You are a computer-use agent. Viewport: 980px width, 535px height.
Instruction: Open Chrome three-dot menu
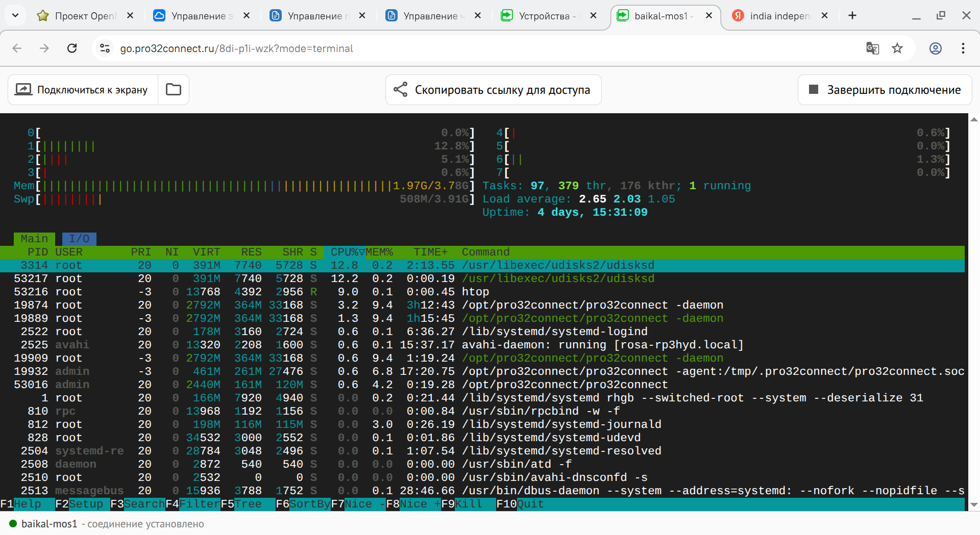pyautogui.click(x=963, y=48)
